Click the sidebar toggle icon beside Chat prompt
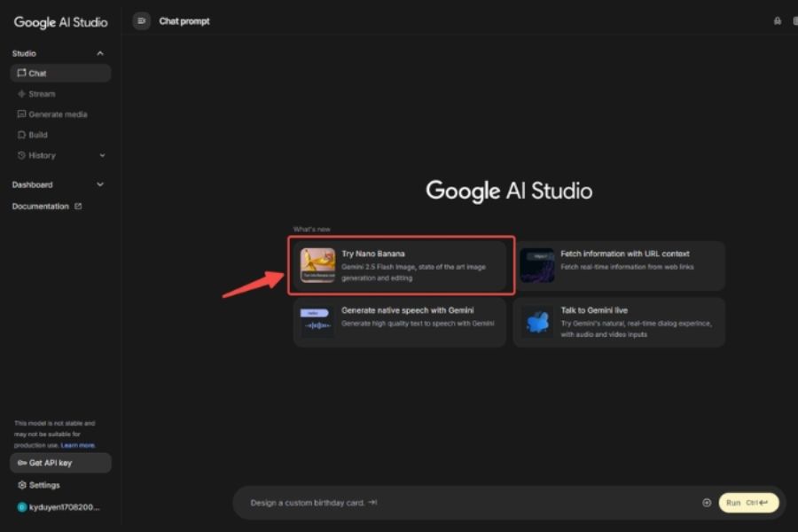 pyautogui.click(x=142, y=21)
